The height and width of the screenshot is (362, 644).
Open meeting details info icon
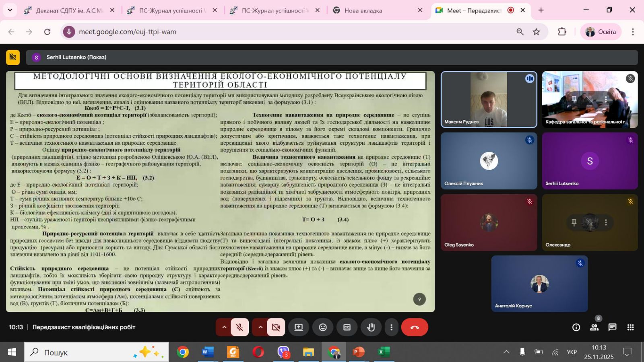576,327
